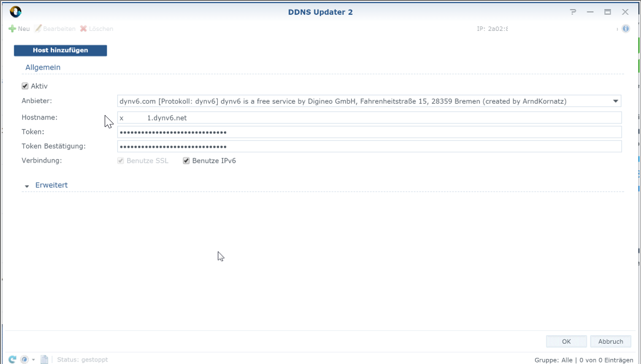Minimize the DDNS Updater window

[x=590, y=12]
